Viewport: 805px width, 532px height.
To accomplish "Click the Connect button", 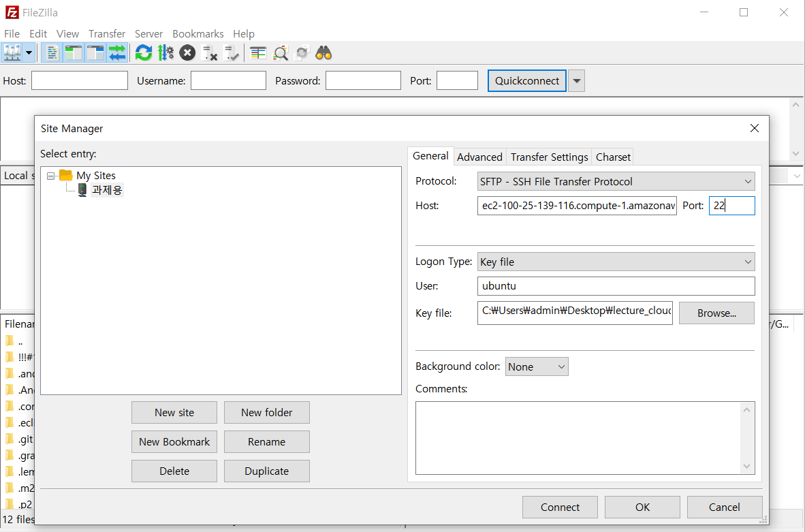I will [x=560, y=507].
